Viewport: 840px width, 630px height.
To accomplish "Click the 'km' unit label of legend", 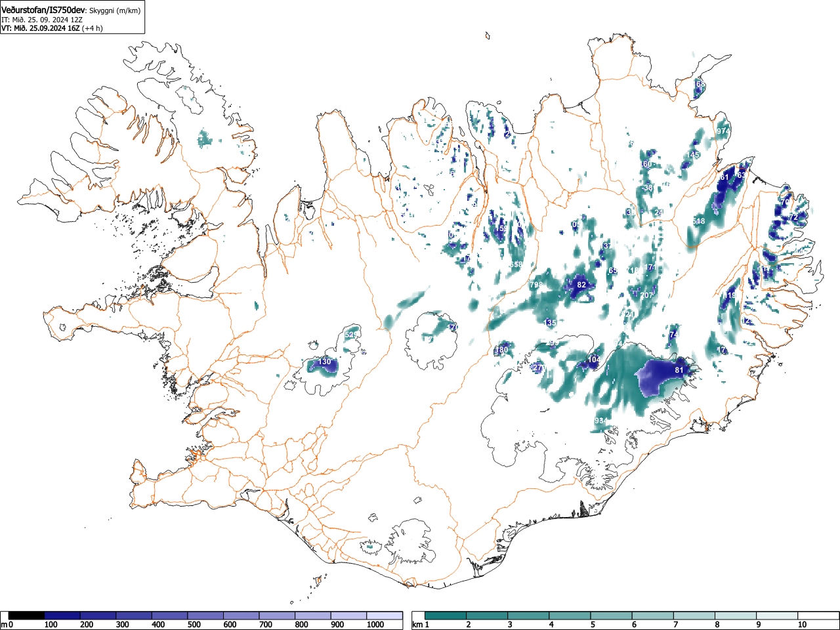I will point(417,625).
